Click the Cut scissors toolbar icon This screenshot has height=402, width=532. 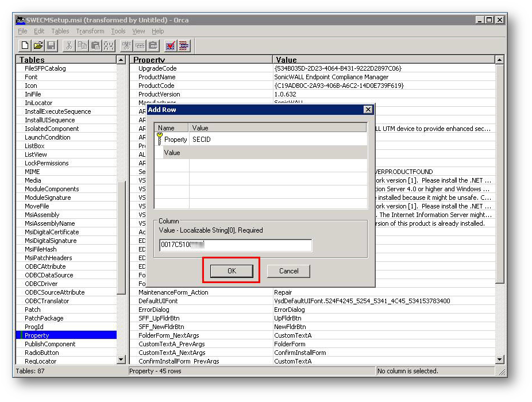coord(69,45)
